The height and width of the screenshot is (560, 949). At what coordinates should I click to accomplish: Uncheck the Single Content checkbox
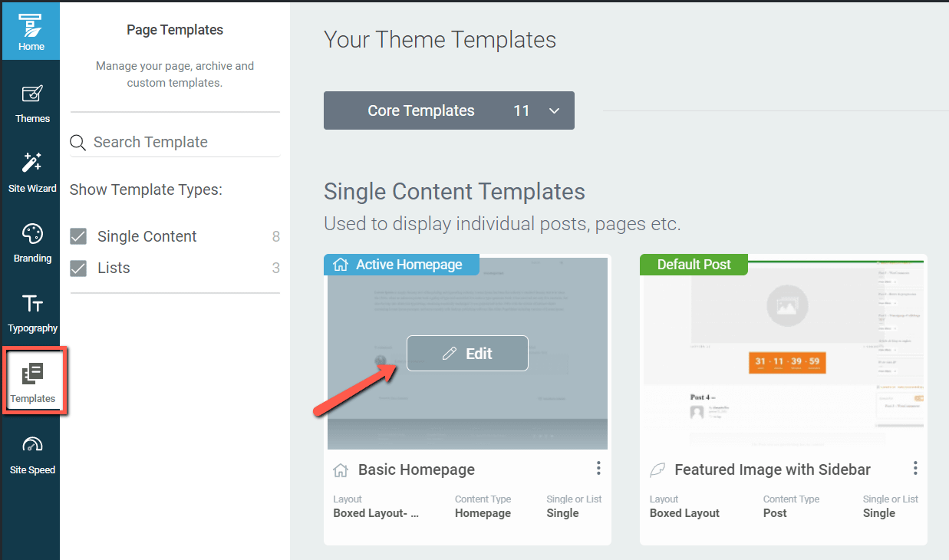click(78, 236)
